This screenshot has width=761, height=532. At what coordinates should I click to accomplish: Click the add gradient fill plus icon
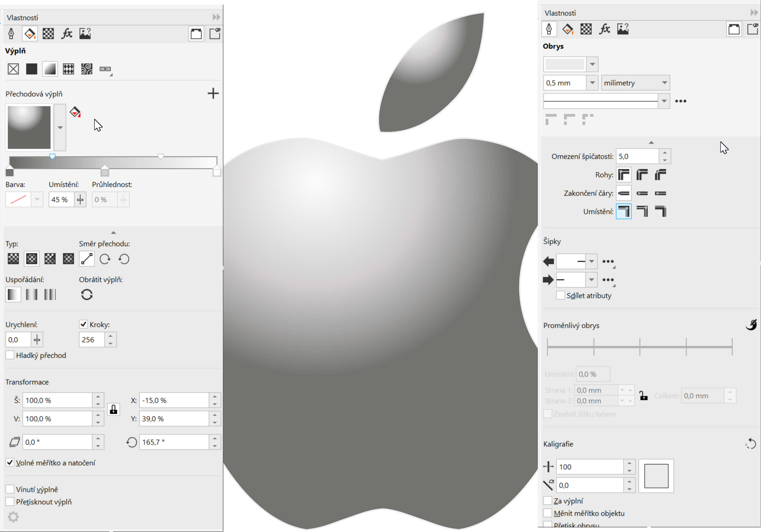pos(213,93)
